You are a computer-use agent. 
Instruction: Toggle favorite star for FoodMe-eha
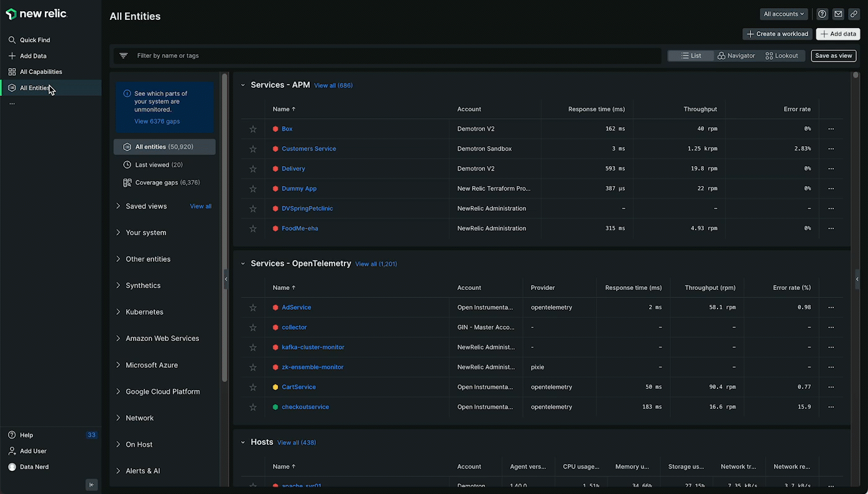(x=253, y=229)
